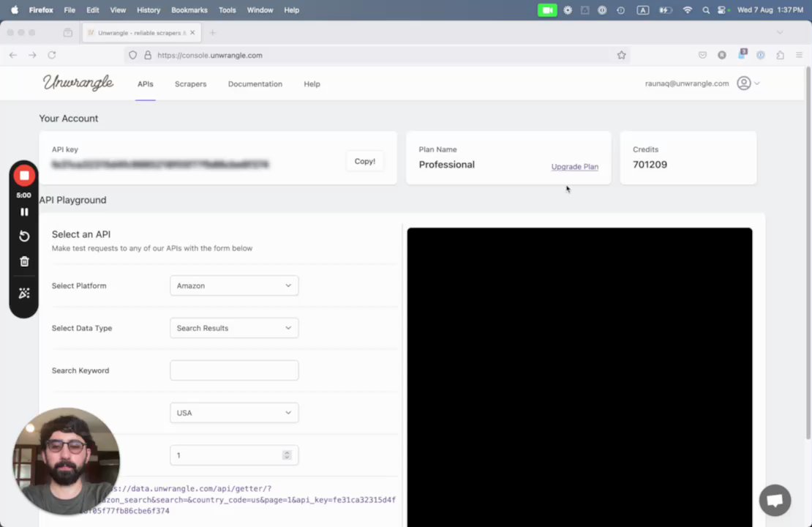This screenshot has width=812, height=527.
Task: Open the Apple menu
Action: pyautogui.click(x=15, y=10)
